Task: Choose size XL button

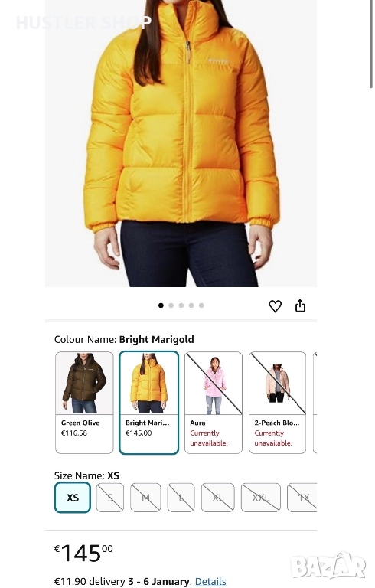Action: [218, 498]
